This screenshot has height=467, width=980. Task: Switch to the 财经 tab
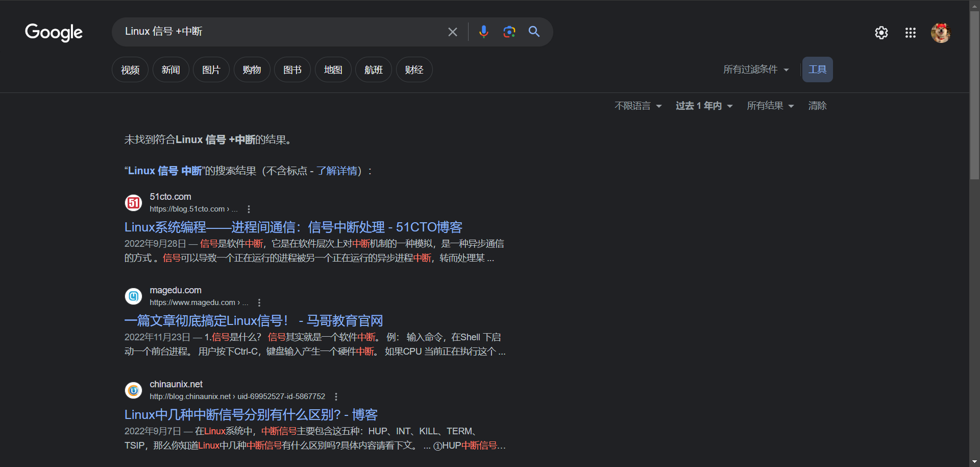pos(414,69)
